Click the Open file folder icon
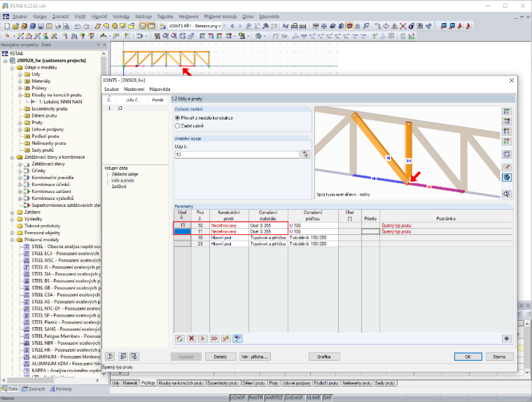This screenshot has height=402, width=532. click(15, 26)
